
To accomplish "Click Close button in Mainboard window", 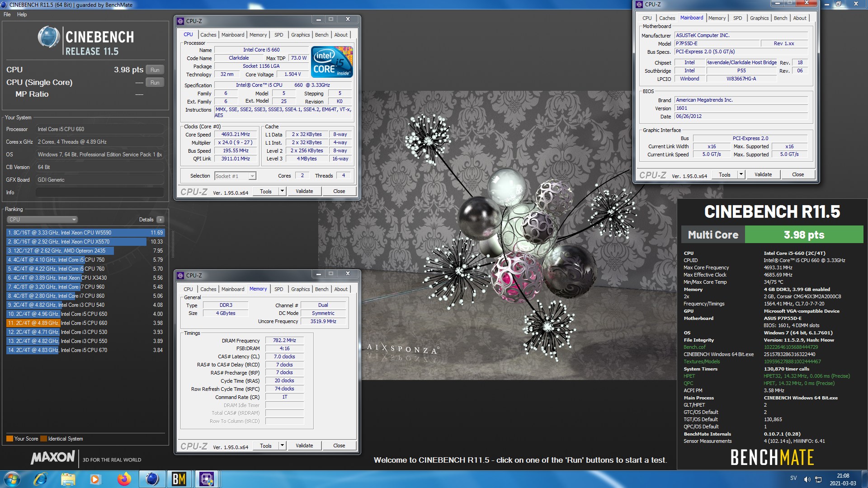I will pos(798,174).
